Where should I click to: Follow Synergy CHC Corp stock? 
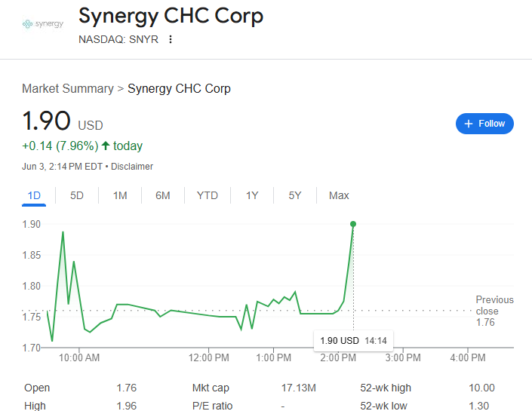(484, 124)
